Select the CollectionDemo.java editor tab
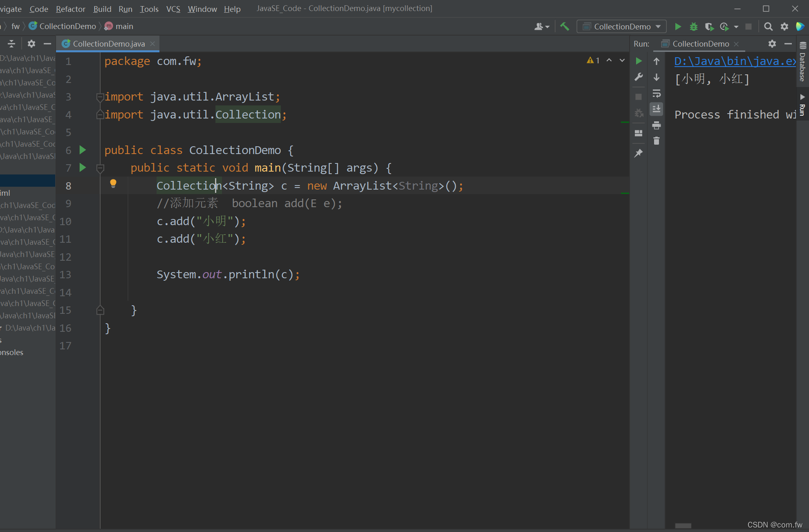The width and height of the screenshot is (809, 532). [x=108, y=44]
